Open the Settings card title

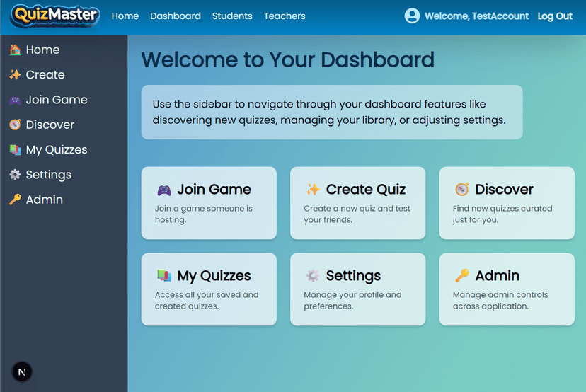353,276
